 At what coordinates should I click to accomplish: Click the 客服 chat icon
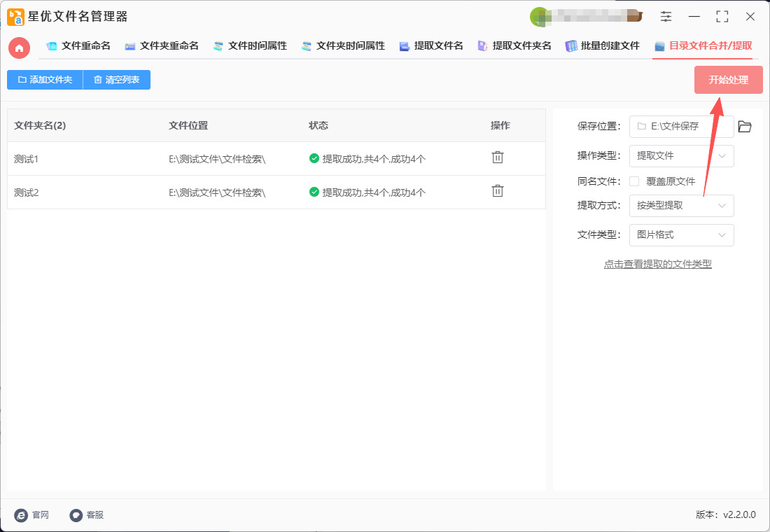pos(76,515)
